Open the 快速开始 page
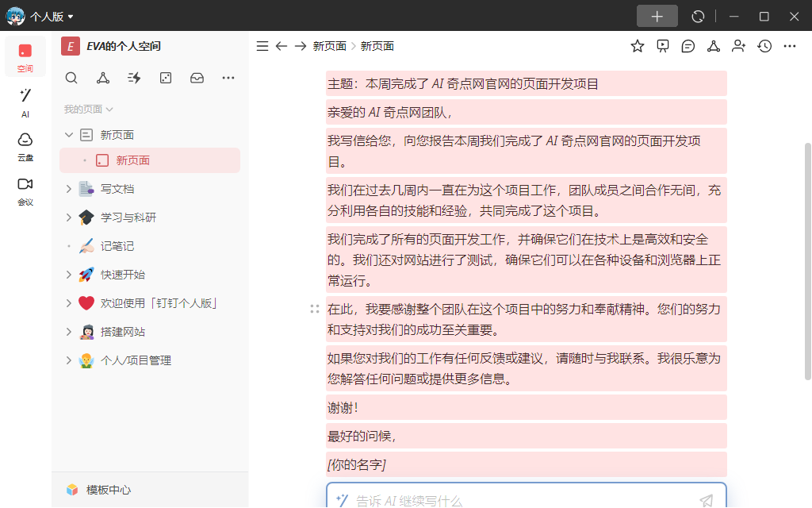Image resolution: width=812 pixels, height=508 pixels. tap(123, 275)
